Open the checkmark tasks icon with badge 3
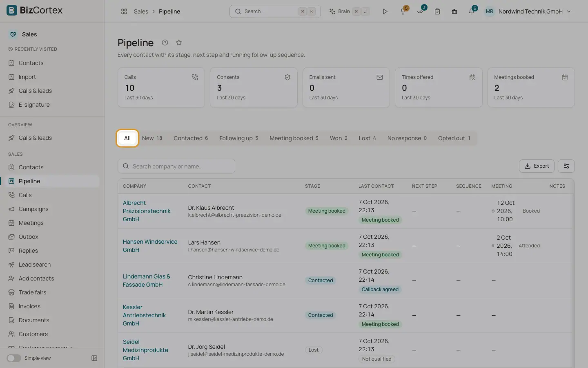Image resolution: width=588 pixels, height=368 pixels. pos(420,11)
